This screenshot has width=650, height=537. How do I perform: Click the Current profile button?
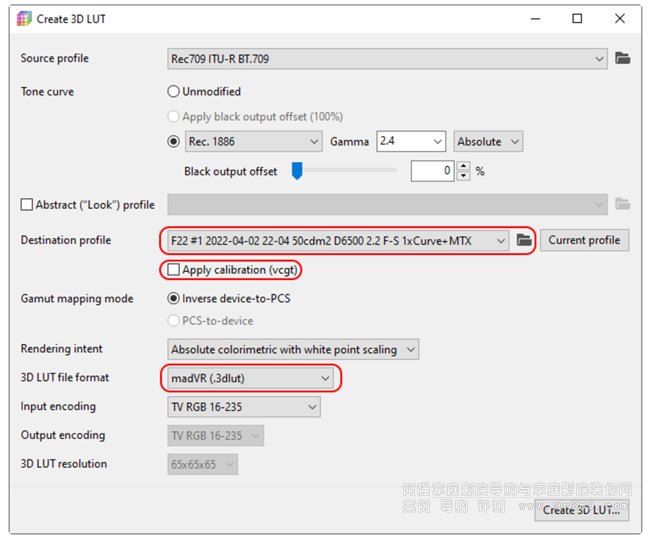point(584,240)
